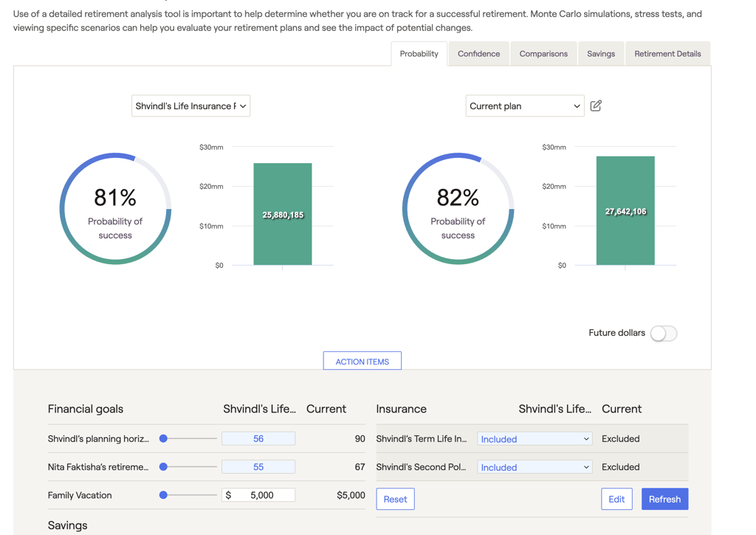Open the Current plan dropdown
This screenshot has width=756, height=535.
[524, 106]
